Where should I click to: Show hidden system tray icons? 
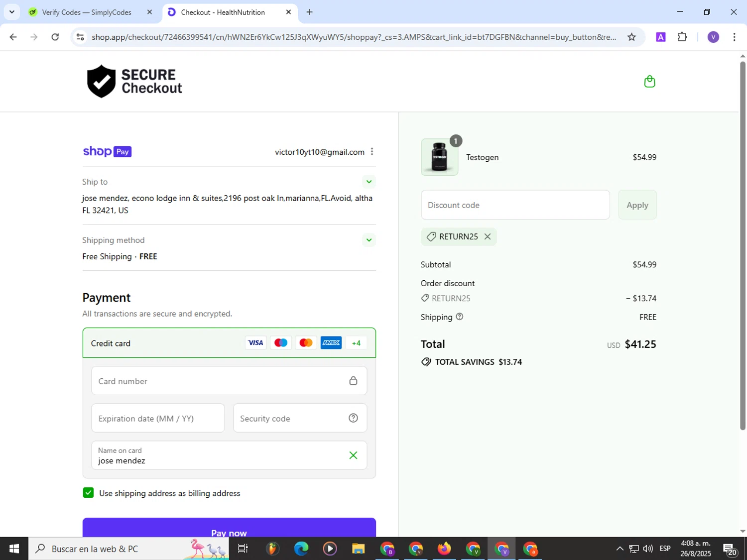click(x=620, y=549)
